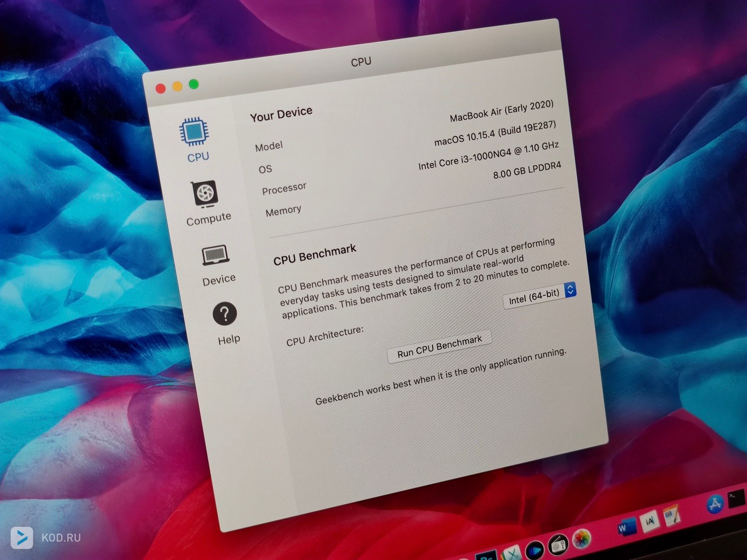Open the radio app icon in the Dock
The image size is (747, 560).
coord(558,545)
